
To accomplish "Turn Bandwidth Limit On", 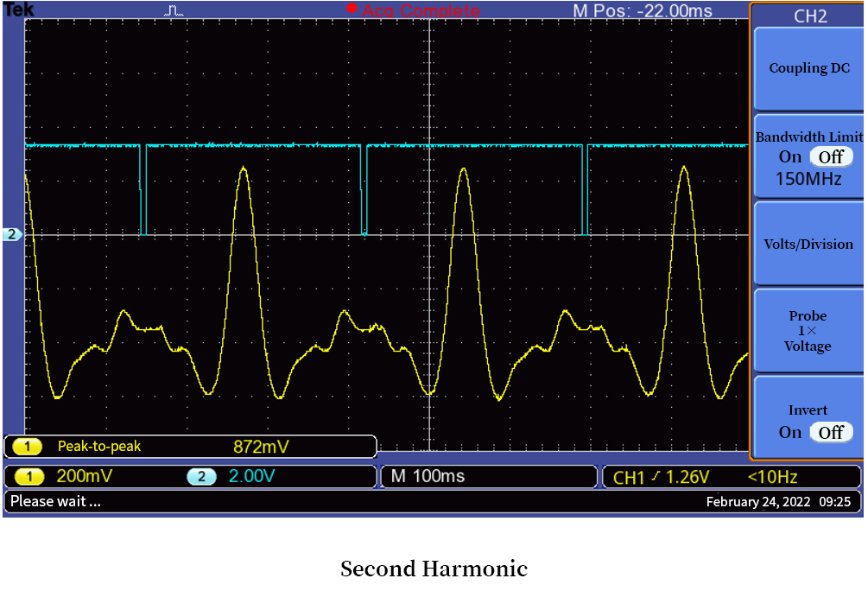I will pos(790,156).
